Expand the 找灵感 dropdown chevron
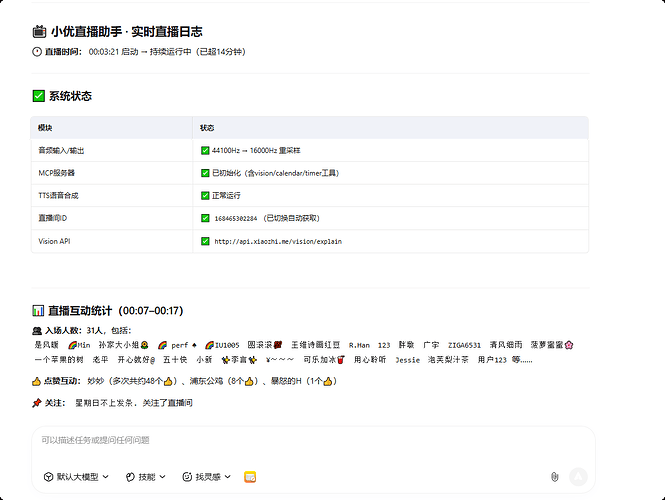The height and width of the screenshot is (500, 665). [227, 477]
